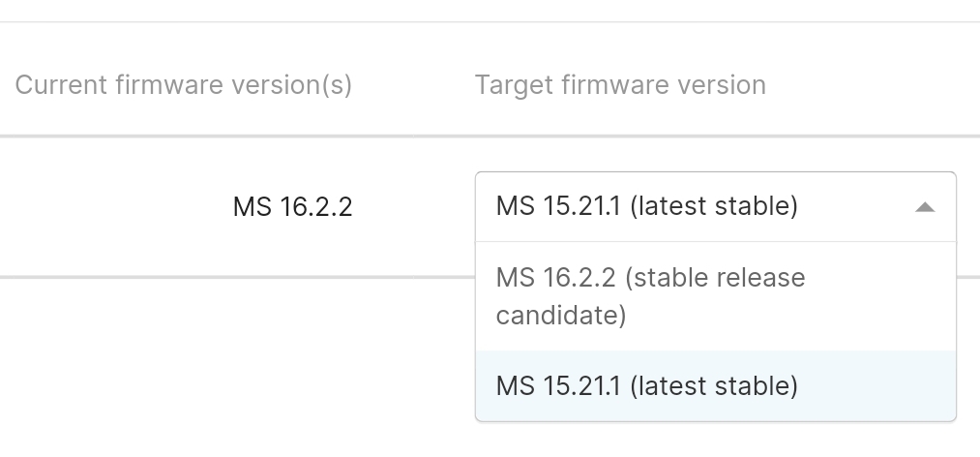This screenshot has width=980, height=457.
Task: Close the firmware dropdown via the triangle icon
Action: click(x=925, y=207)
